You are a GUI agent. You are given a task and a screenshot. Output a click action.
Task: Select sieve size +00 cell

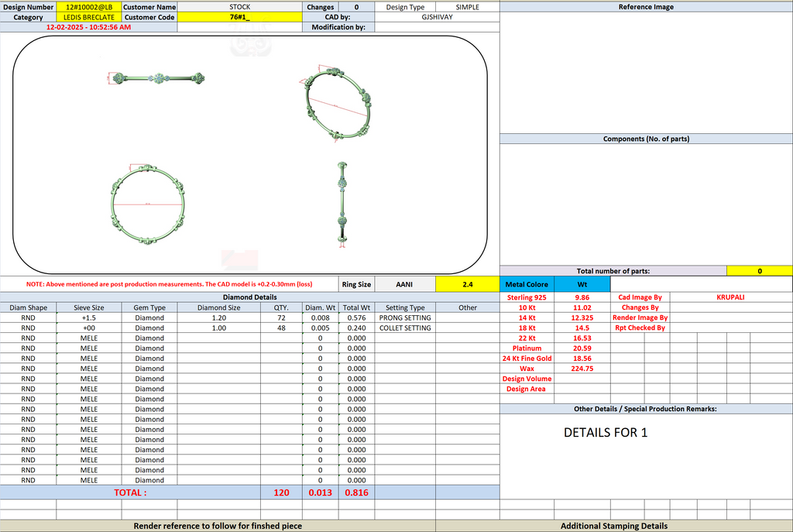(x=89, y=328)
